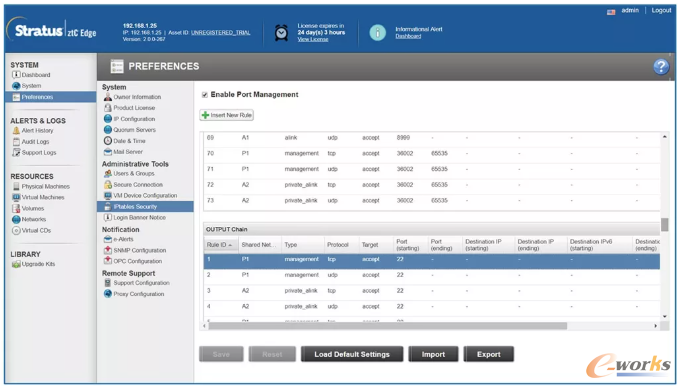Click the Login Banner Notice icon
The height and width of the screenshot is (388, 681).
coord(108,217)
